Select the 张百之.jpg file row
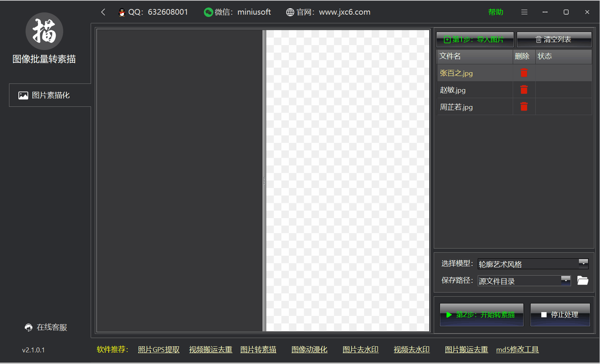 pyautogui.click(x=514, y=73)
